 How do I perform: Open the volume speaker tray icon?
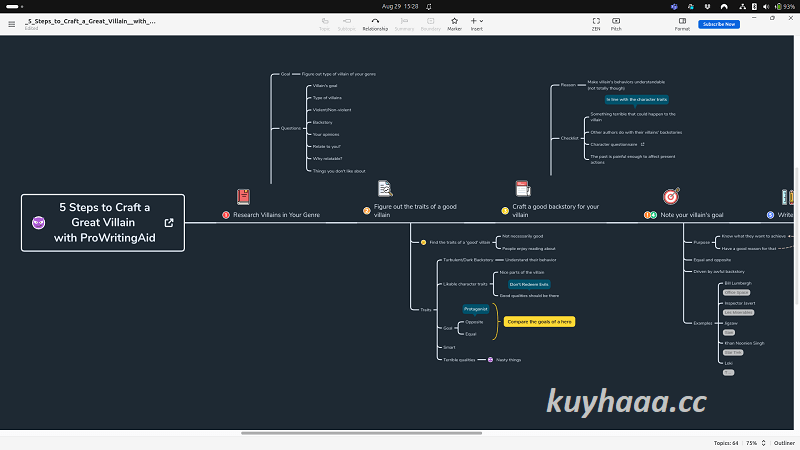(766, 7)
